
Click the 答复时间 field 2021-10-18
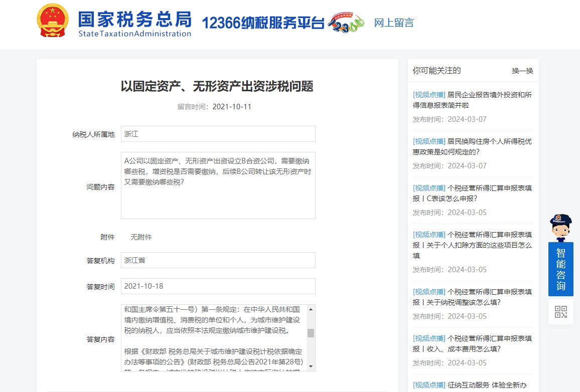tap(218, 286)
